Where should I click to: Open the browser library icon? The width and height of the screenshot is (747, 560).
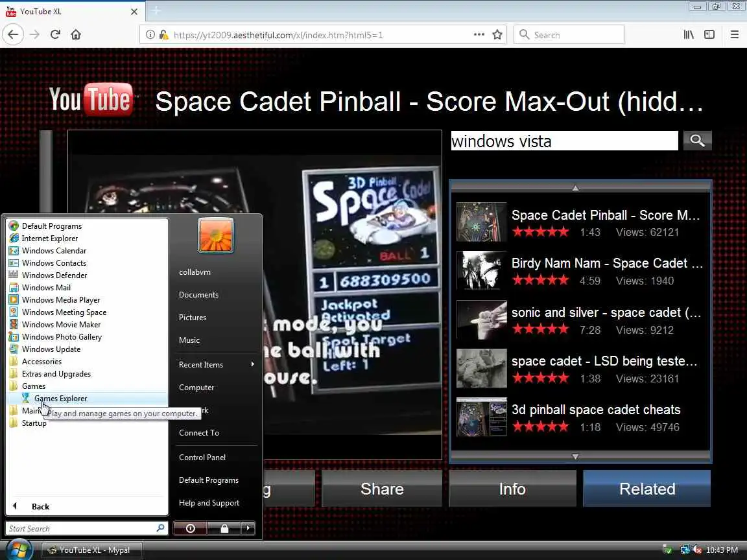point(689,34)
